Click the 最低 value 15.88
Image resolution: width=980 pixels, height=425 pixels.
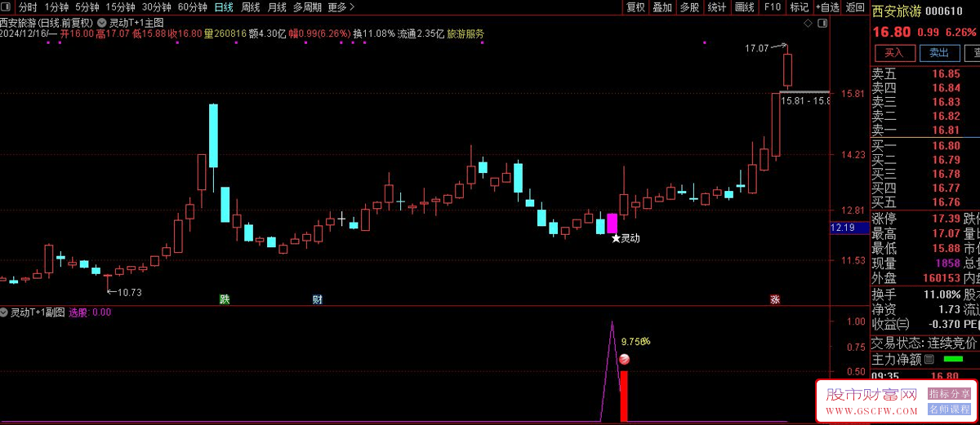(947, 248)
